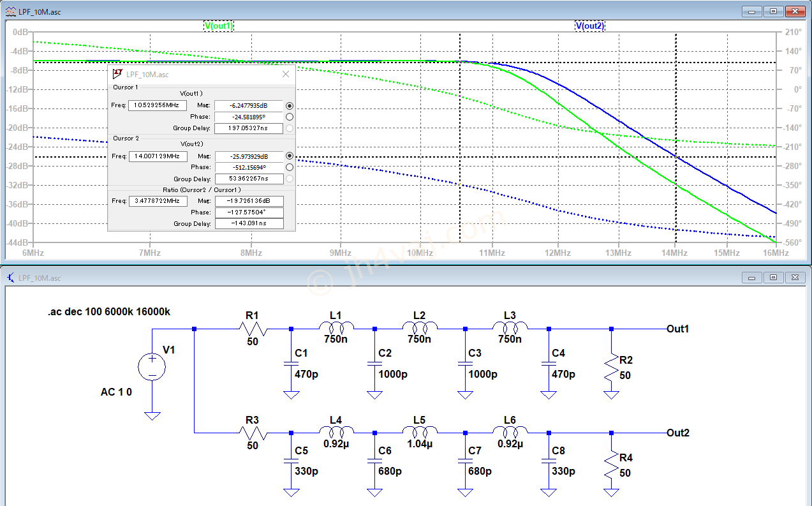This screenshot has height=506, width=812.
Task: Close the schematic window
Action: click(x=795, y=278)
